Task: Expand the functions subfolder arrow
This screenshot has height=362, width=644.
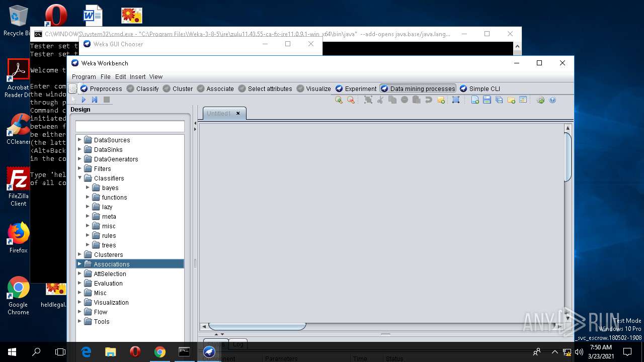Action: pos(88,197)
